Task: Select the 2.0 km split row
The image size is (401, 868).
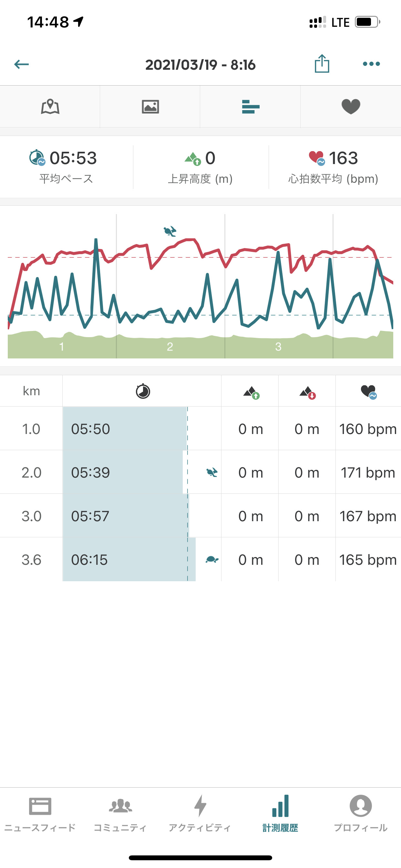Action: pyautogui.click(x=200, y=472)
